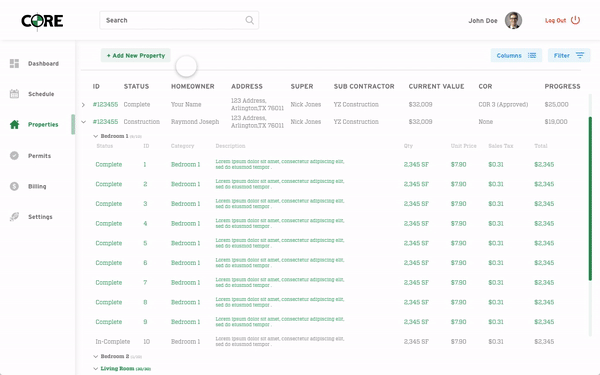Collapse the Bedroom 1 section
600x375 pixels.
tap(96, 136)
